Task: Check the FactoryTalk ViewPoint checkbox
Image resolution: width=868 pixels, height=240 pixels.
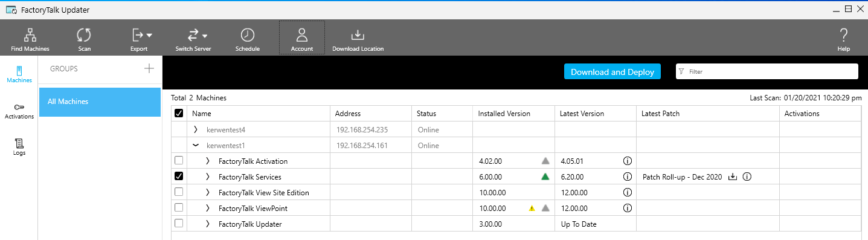Action: [x=179, y=208]
